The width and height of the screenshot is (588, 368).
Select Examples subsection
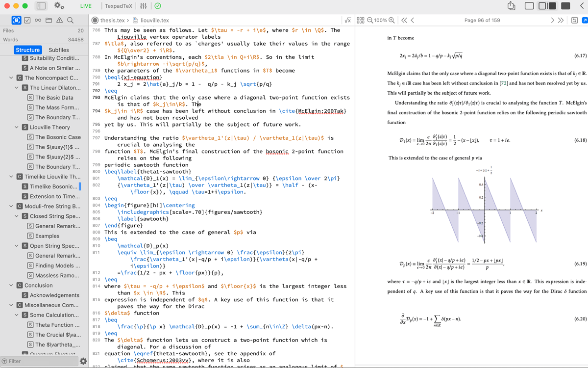[43, 236]
